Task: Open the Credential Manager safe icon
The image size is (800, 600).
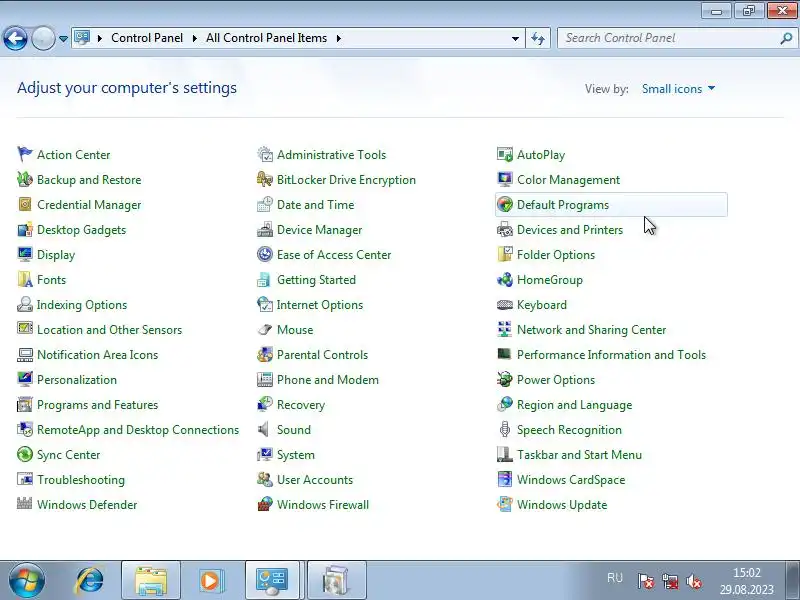Action: pos(24,205)
